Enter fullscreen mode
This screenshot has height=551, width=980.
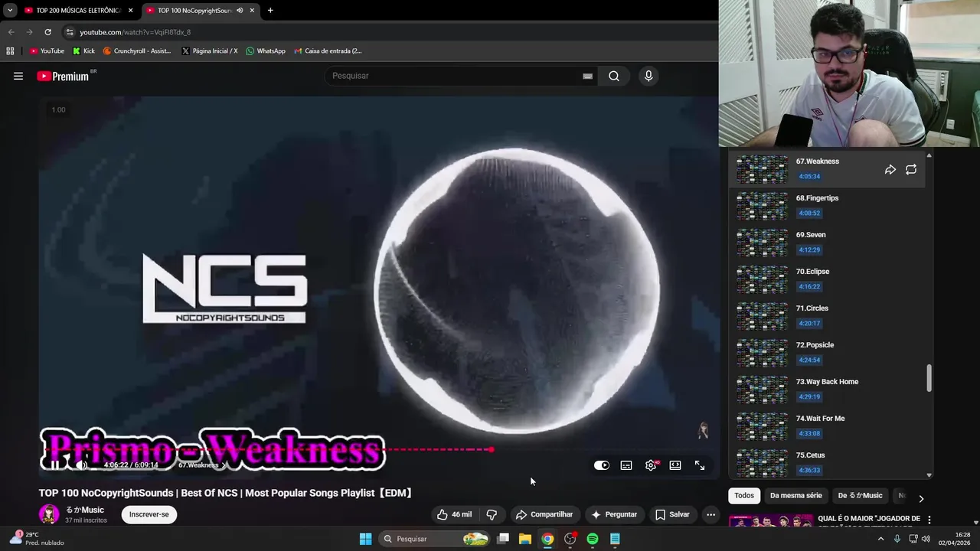[700, 465]
